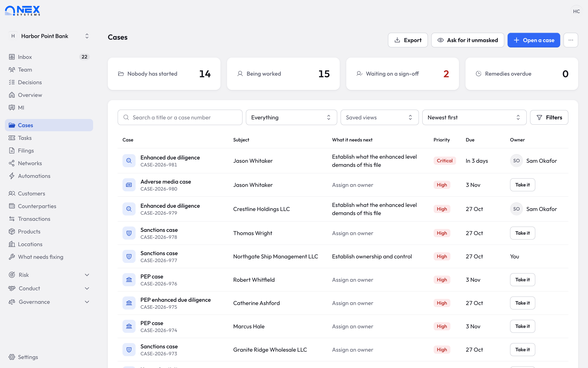Go to the Team page
The image size is (588, 368).
coord(49,70)
